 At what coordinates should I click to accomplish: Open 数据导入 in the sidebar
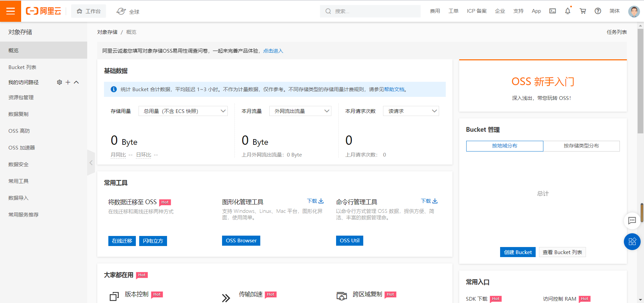tap(44, 198)
